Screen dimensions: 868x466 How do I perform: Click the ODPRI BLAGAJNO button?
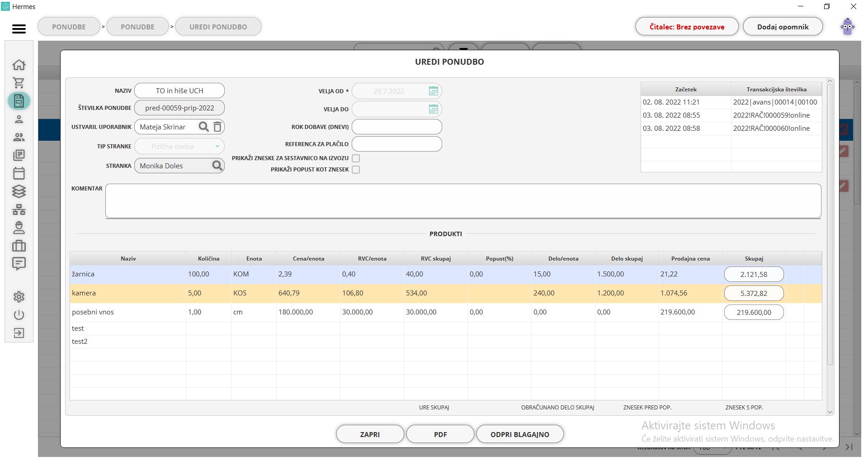(520, 434)
